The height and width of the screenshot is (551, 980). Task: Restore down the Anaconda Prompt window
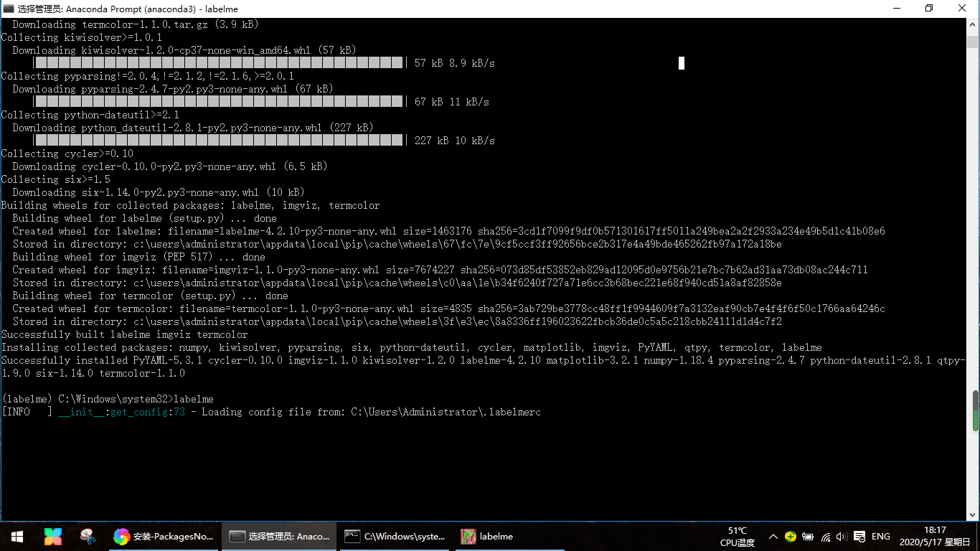[x=929, y=9]
